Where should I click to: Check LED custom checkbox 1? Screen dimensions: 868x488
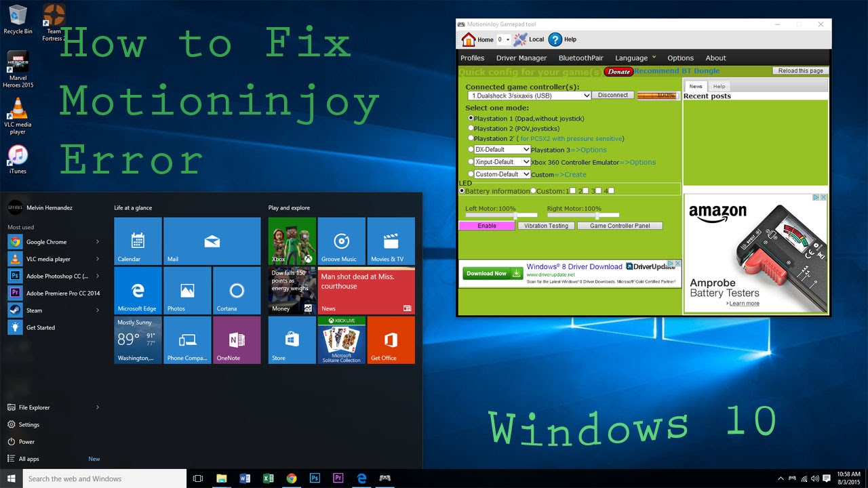tap(573, 190)
